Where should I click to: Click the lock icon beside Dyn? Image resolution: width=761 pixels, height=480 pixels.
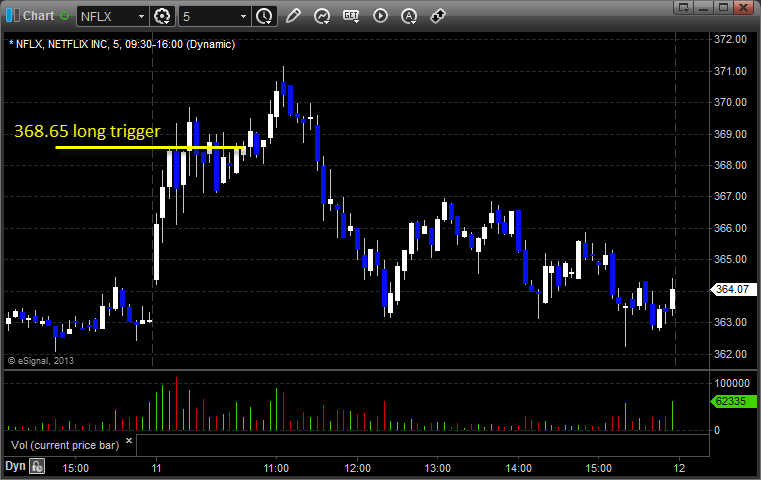[37, 467]
